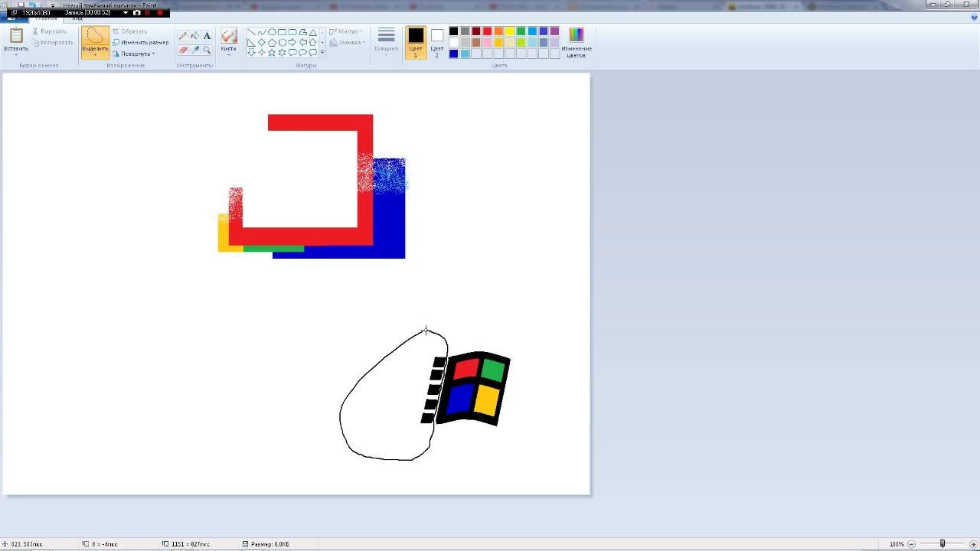The image size is (980, 551).
Task: Open the Thickness (Толщина) dropdown
Action: [x=386, y=42]
